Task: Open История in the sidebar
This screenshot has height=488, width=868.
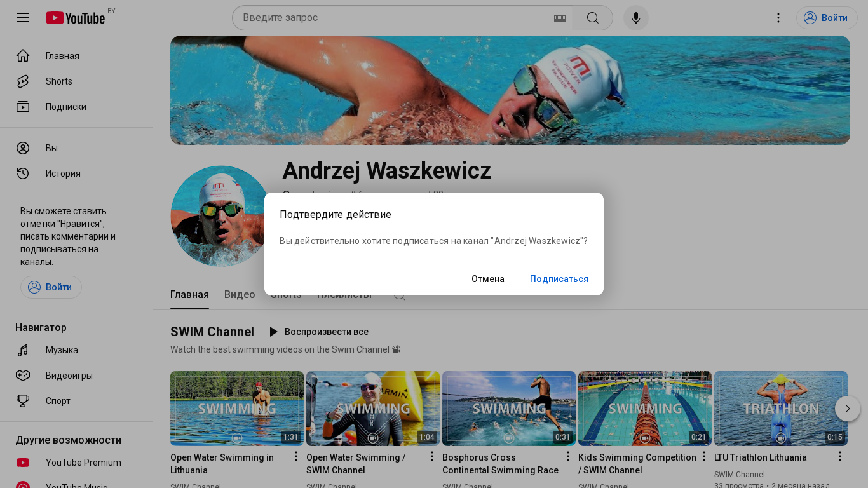Action: [76, 173]
